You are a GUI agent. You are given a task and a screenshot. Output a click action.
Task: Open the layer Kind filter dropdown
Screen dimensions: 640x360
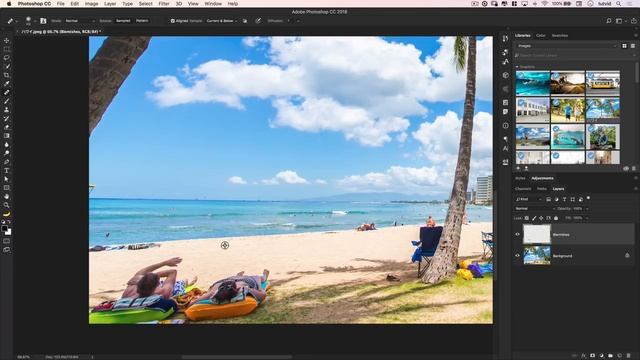529,199
